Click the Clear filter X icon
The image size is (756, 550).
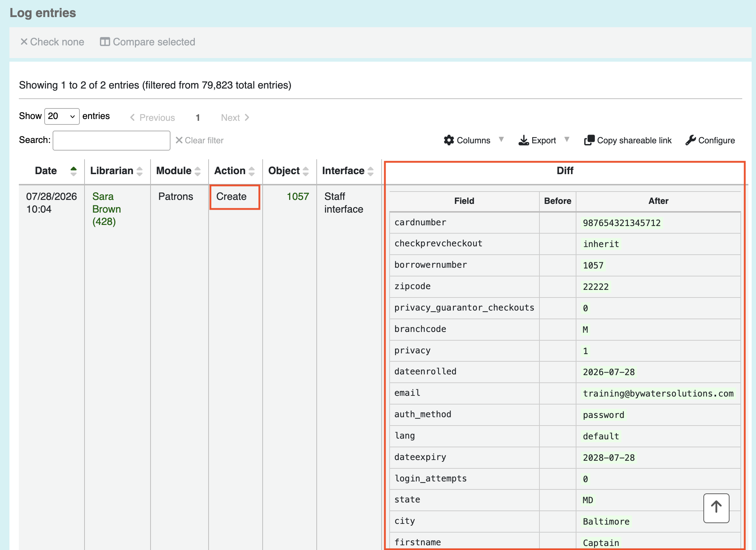(x=179, y=140)
